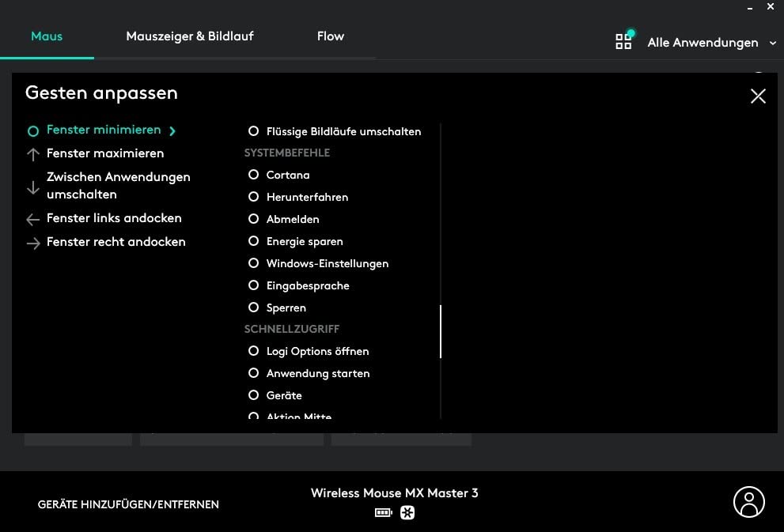Click the Gesten anpassen heading

tap(101, 93)
